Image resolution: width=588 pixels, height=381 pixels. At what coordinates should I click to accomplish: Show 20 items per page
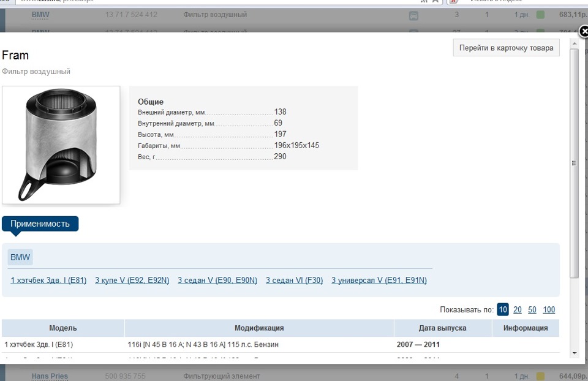coord(518,309)
